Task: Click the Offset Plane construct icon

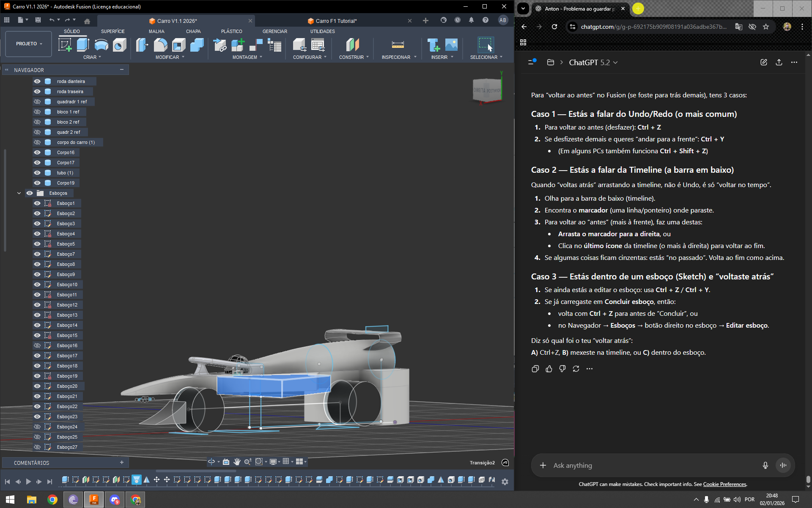Action: coord(352,44)
